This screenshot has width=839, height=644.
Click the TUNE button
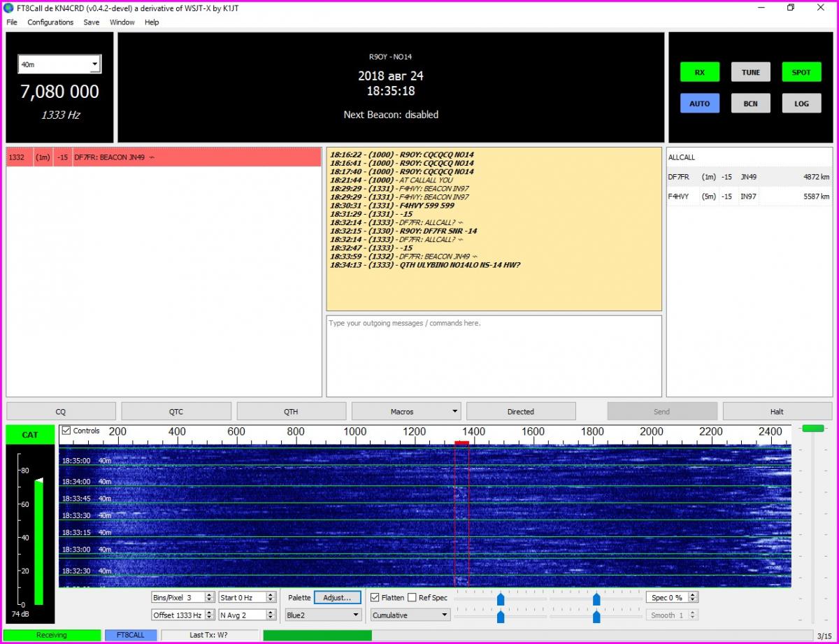coord(750,72)
